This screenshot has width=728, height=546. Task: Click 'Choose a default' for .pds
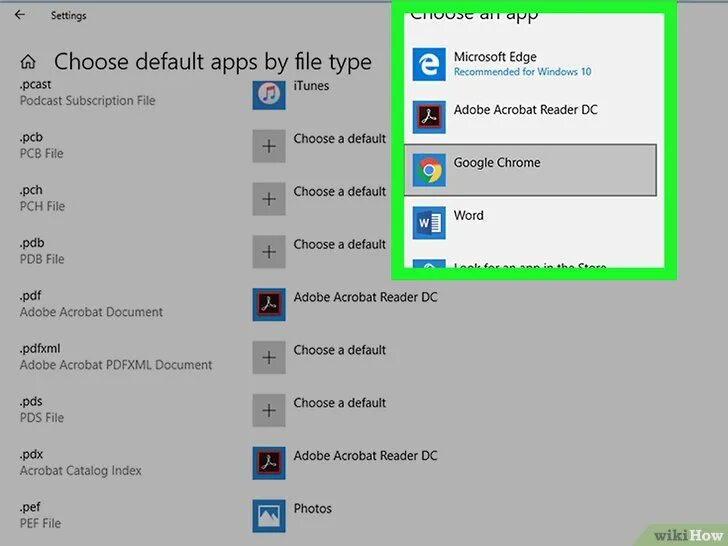point(339,403)
